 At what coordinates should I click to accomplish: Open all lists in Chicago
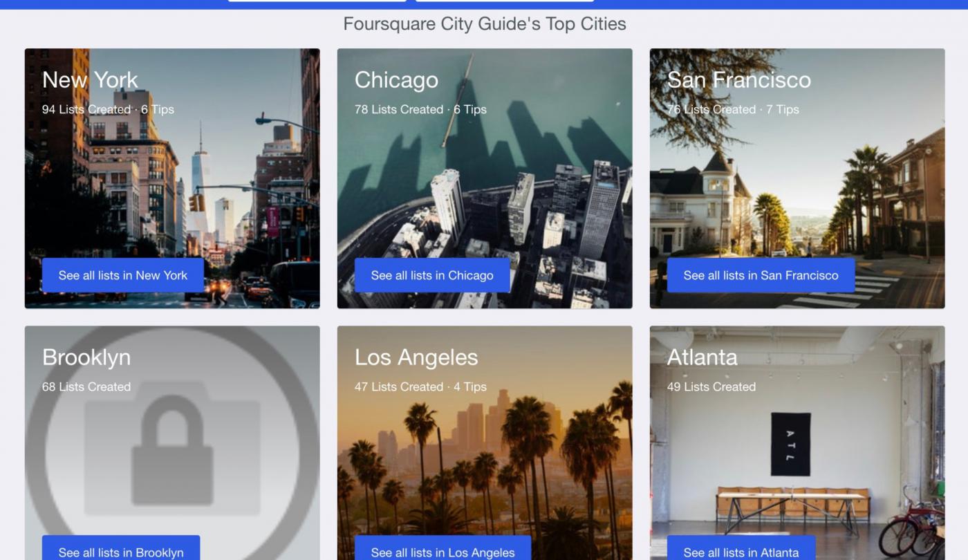pyautogui.click(x=432, y=275)
